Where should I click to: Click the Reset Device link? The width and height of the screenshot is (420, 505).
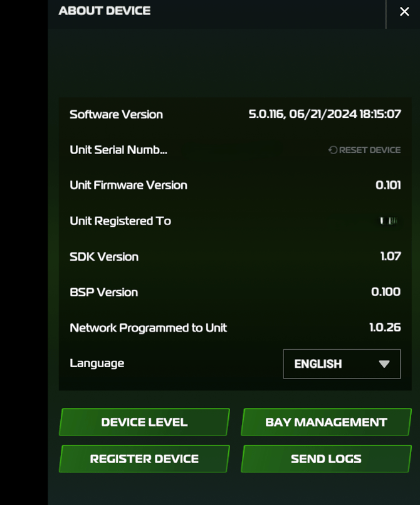[x=365, y=150]
